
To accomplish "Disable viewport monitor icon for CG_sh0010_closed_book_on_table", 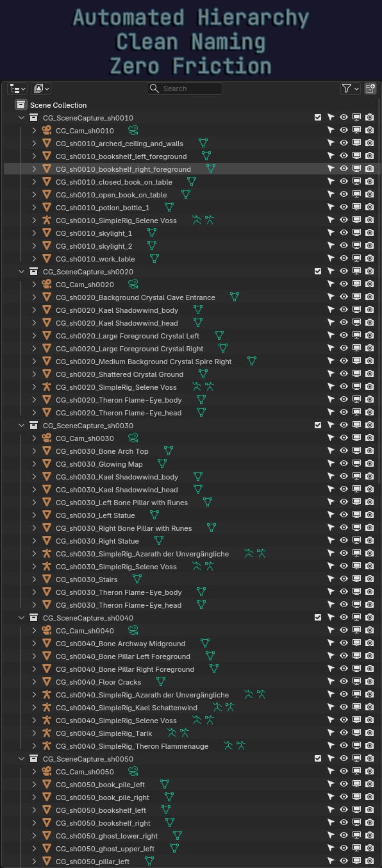I will click(357, 182).
